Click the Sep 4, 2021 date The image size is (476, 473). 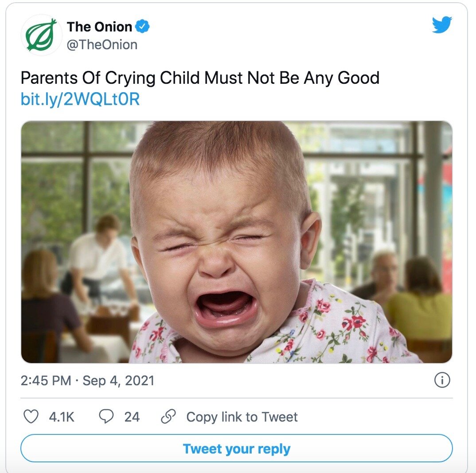pyautogui.click(x=118, y=381)
